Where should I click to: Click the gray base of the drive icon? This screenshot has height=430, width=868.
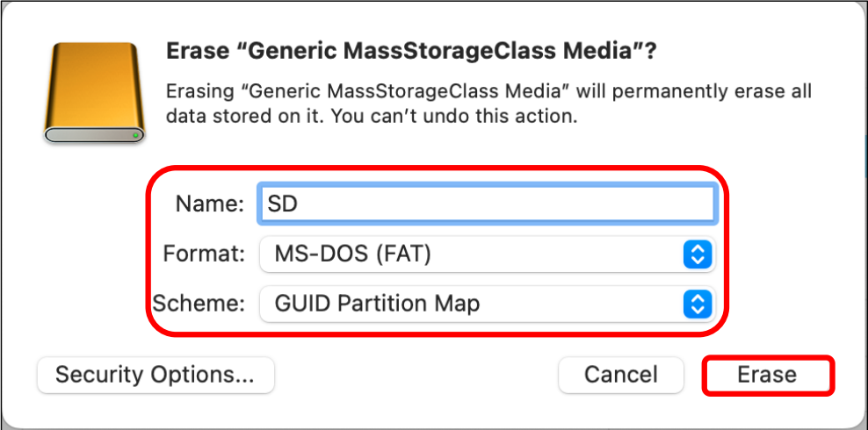point(94,135)
